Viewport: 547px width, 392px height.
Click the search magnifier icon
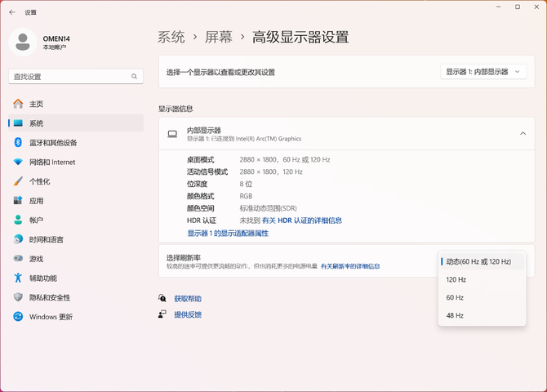coord(135,77)
